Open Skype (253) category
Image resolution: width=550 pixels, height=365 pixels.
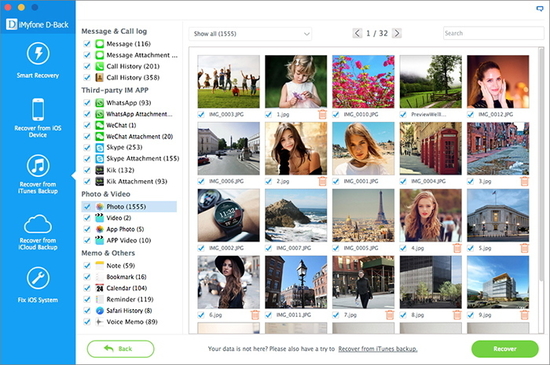(124, 147)
